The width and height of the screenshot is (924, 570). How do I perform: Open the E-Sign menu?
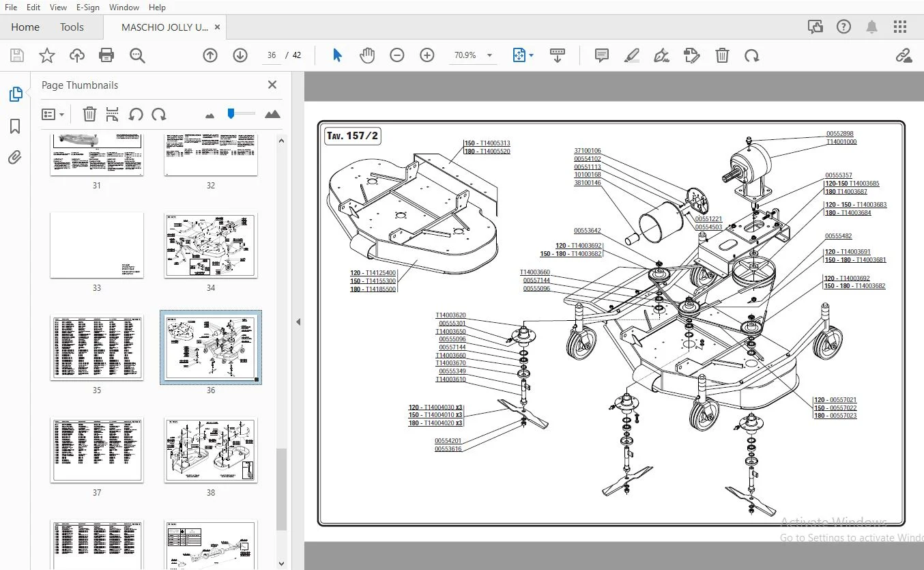(87, 8)
